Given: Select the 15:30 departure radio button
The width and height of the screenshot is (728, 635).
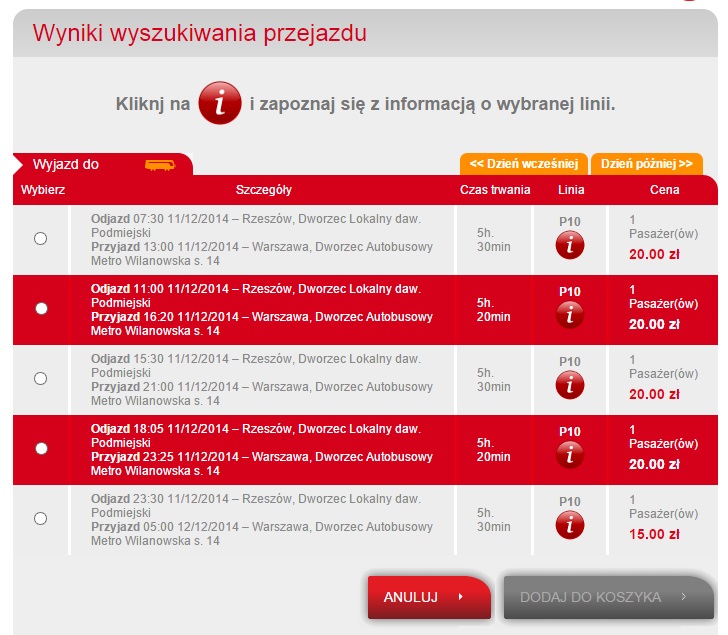Looking at the screenshot, I should 41,379.
